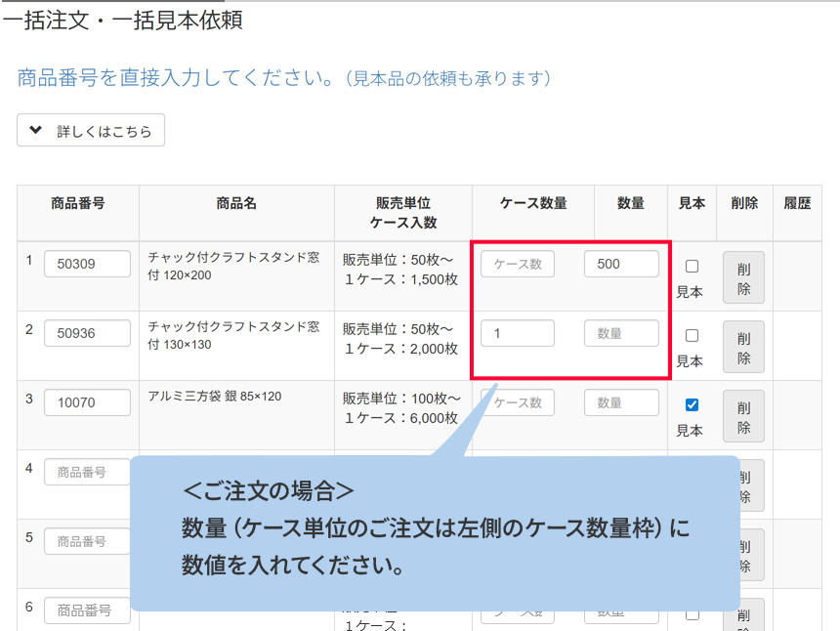The height and width of the screenshot is (631, 840).
Task: Delete the row with product 10070
Action: point(743,415)
